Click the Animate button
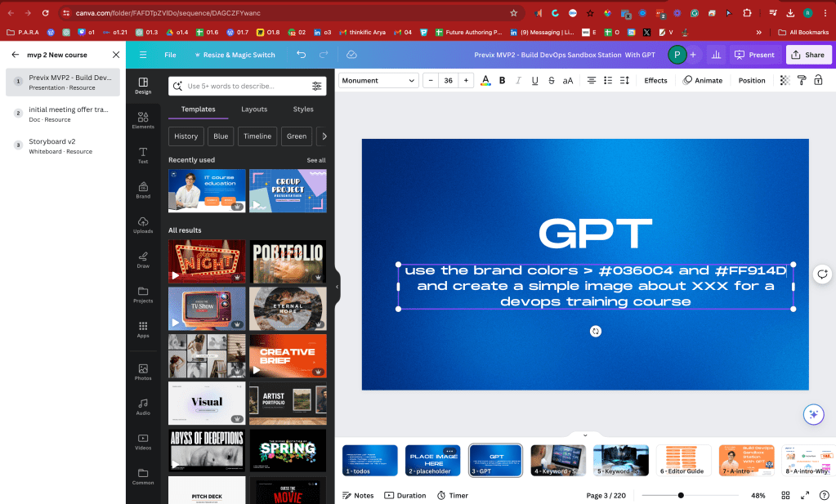Viewport: 836px width, 504px height. coord(703,80)
